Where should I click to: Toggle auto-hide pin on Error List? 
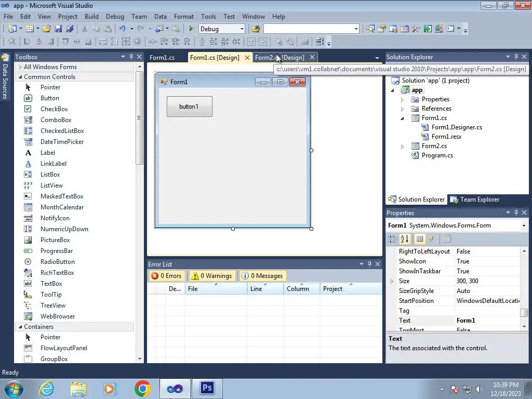(369, 264)
